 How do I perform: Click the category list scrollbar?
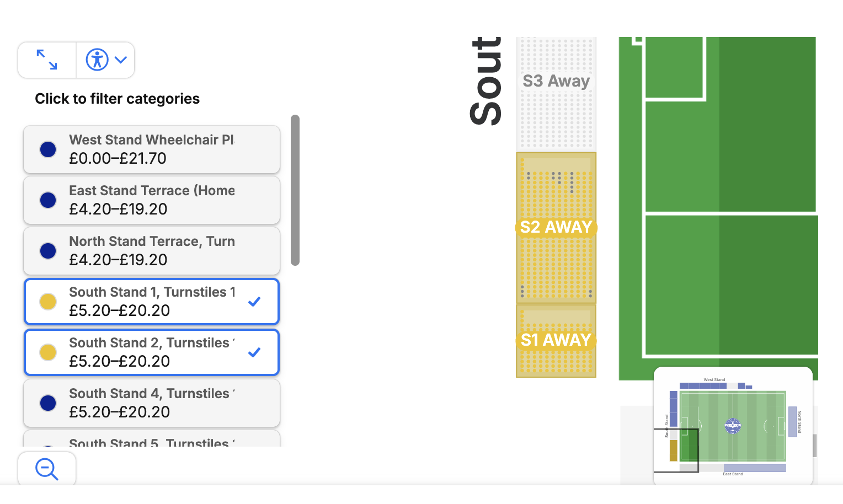click(x=295, y=190)
